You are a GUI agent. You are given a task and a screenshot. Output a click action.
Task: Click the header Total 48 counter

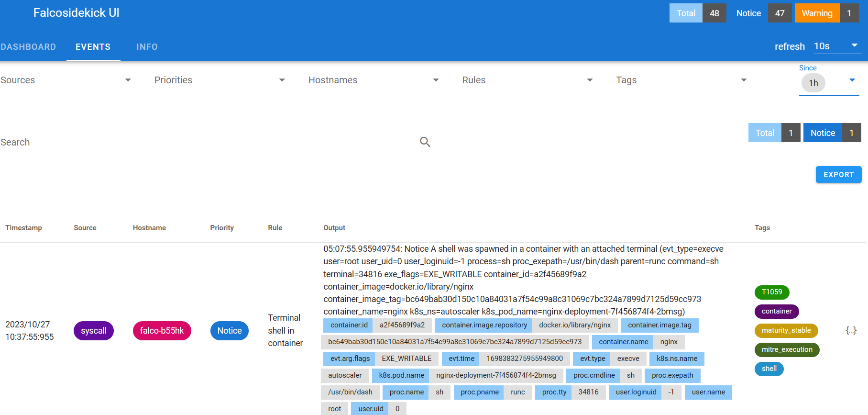(698, 13)
